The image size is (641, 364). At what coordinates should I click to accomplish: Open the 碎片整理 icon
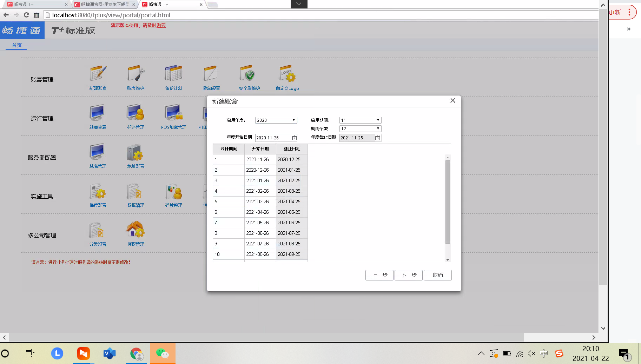(174, 191)
